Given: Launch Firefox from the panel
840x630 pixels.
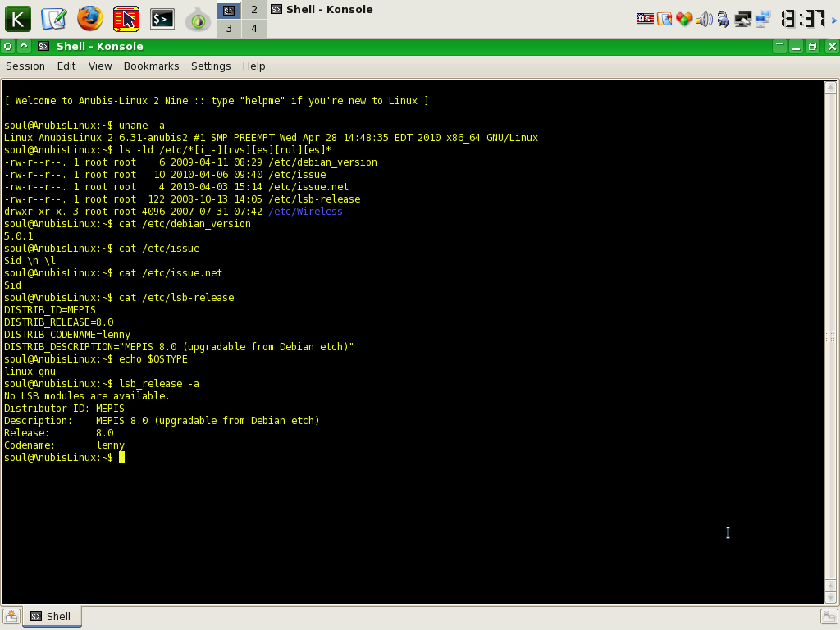Looking at the screenshot, I should tap(89, 19).
